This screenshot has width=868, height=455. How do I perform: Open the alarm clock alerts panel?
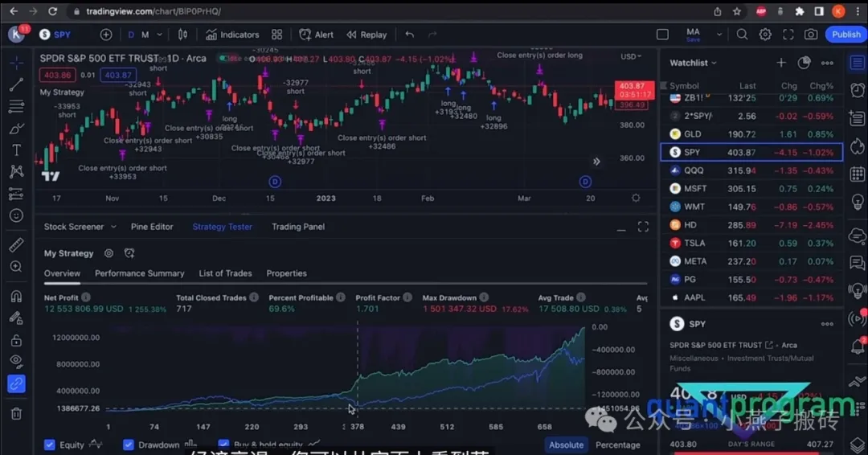[857, 90]
